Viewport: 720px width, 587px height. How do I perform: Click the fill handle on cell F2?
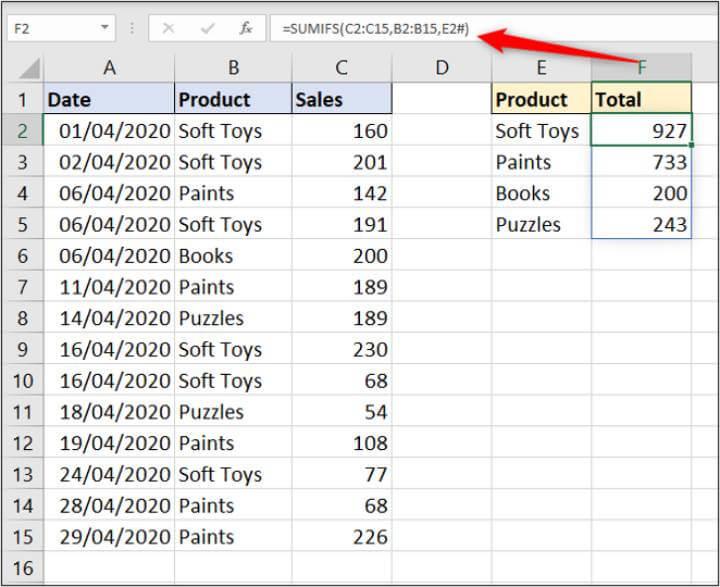coord(690,145)
